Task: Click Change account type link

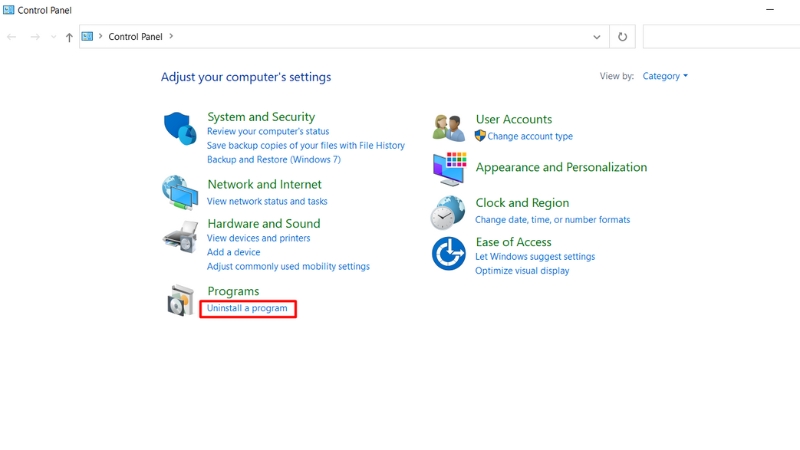Action: pyautogui.click(x=530, y=136)
